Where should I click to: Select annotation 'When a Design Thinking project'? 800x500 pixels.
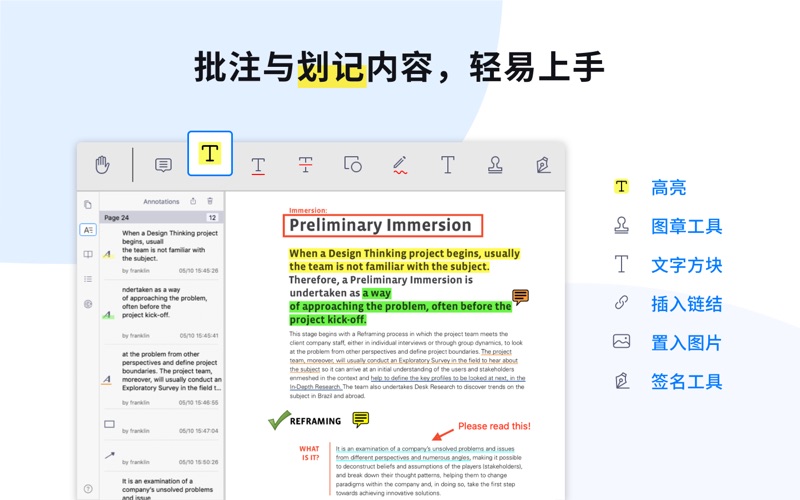(x=162, y=252)
